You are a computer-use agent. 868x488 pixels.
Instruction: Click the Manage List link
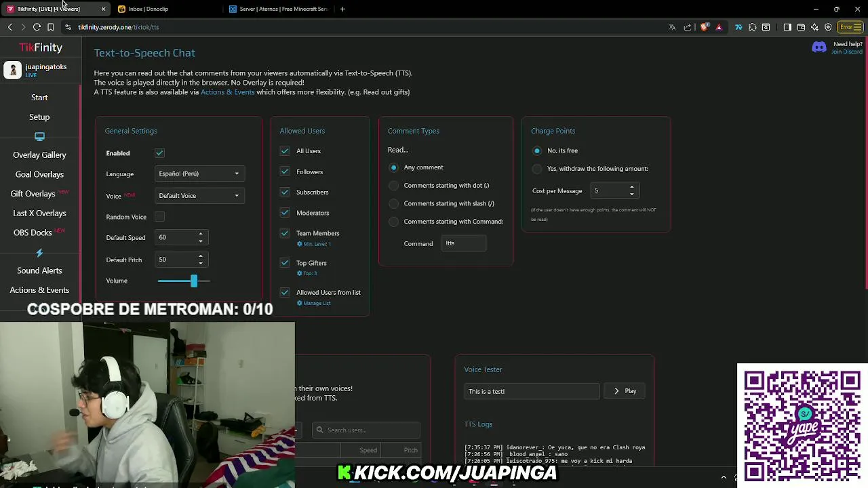click(x=317, y=303)
